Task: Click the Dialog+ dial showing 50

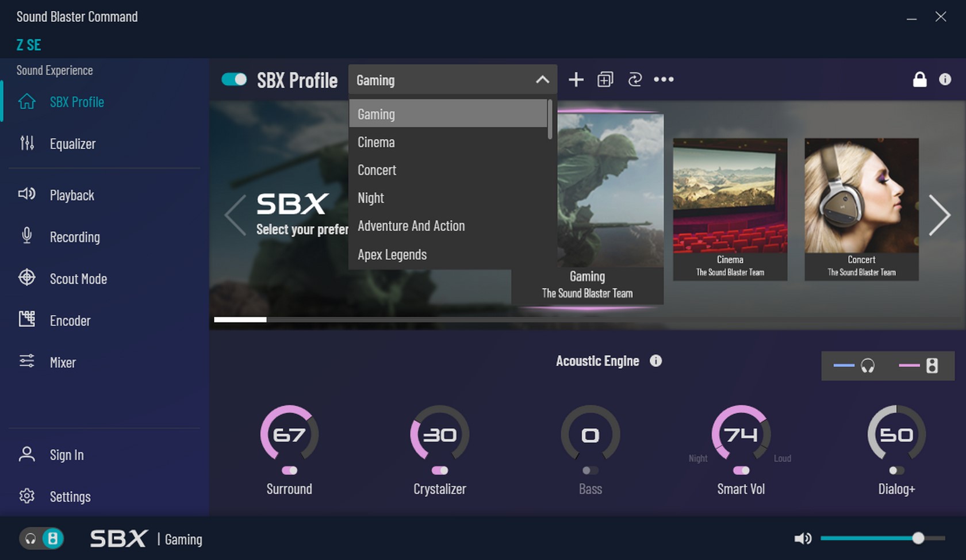Action: pos(896,434)
